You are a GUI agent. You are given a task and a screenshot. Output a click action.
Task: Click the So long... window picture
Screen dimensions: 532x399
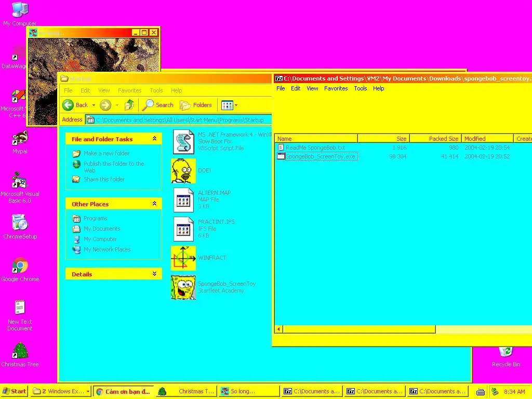point(94,55)
